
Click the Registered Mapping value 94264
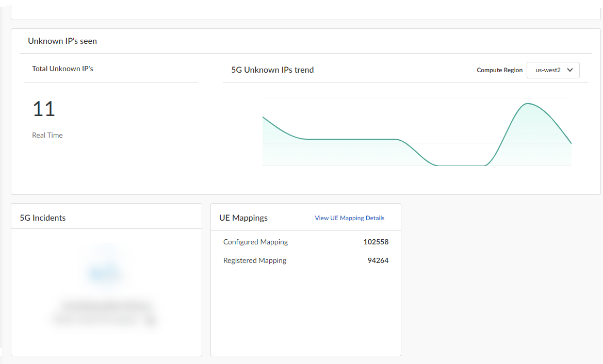click(x=378, y=261)
